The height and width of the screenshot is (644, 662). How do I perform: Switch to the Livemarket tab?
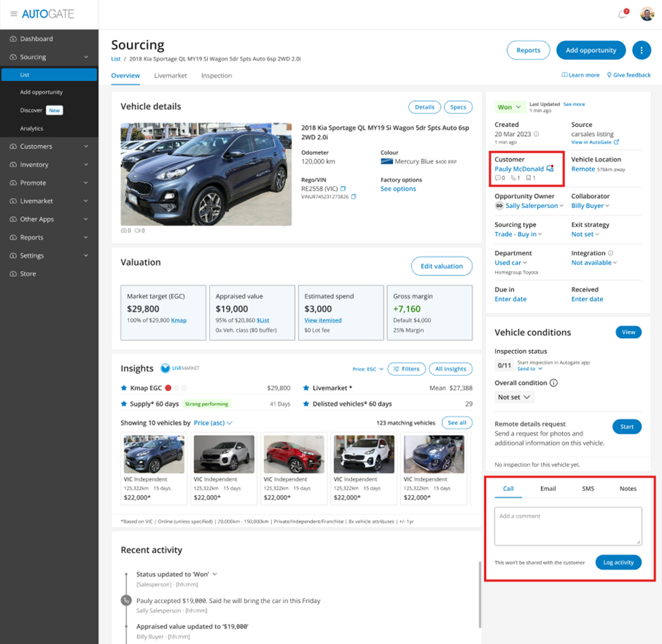coord(170,75)
